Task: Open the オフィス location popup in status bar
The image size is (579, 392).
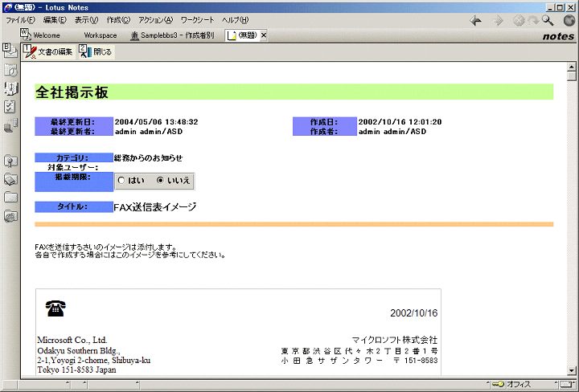Action: pyautogui.click(x=519, y=384)
